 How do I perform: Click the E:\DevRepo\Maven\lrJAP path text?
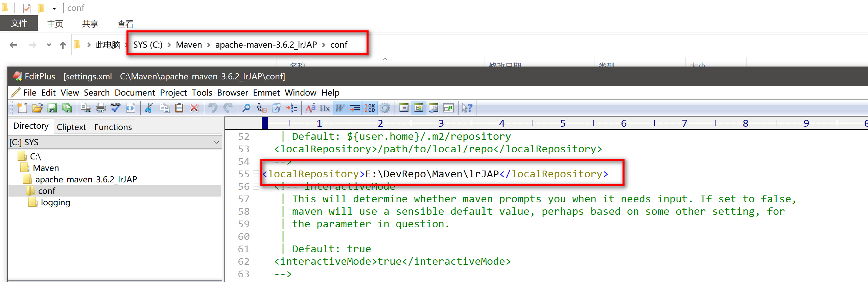(x=432, y=174)
